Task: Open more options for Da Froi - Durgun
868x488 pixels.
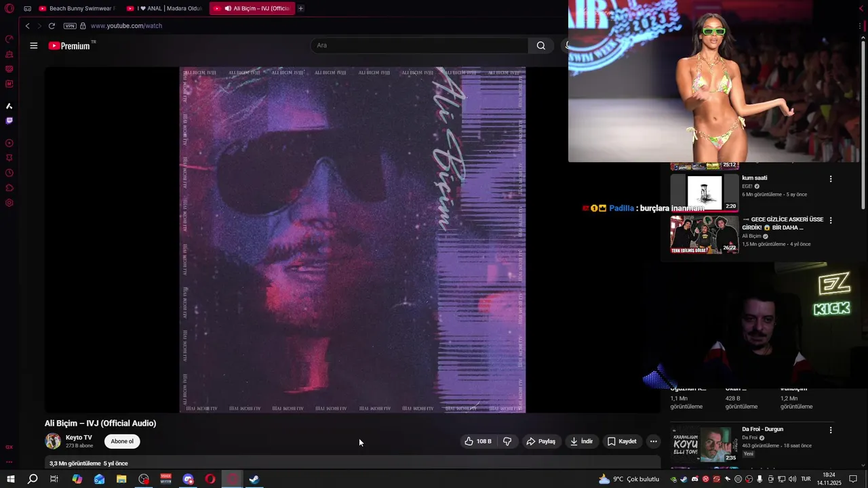Action: (x=831, y=430)
